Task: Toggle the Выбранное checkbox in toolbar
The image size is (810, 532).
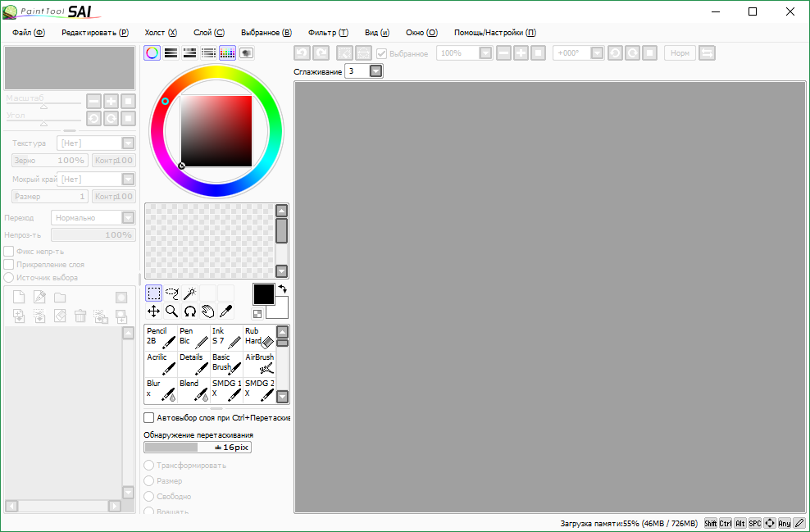Action: pyautogui.click(x=381, y=53)
